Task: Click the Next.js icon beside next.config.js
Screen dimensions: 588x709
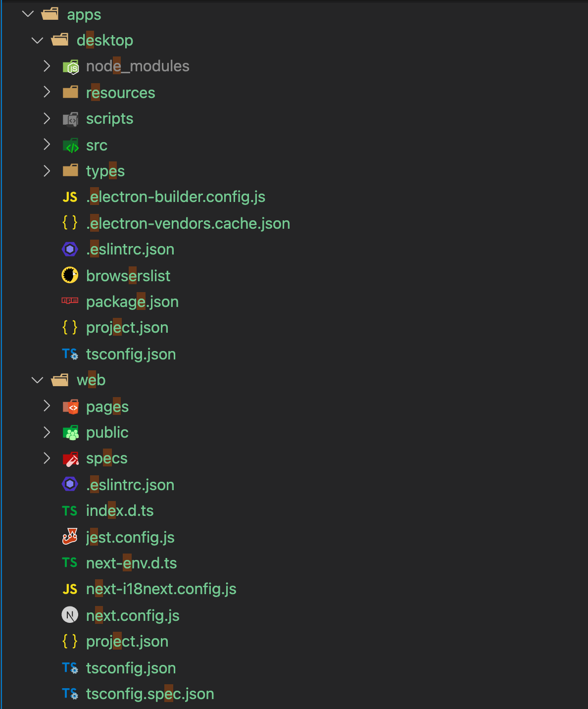Action: (70, 614)
